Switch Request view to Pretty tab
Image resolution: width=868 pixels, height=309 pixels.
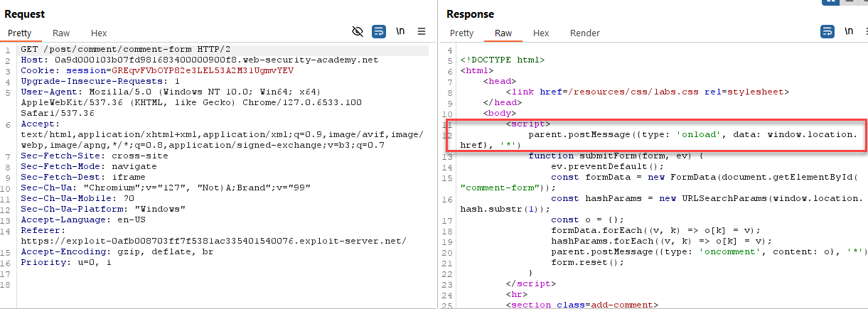pos(20,33)
